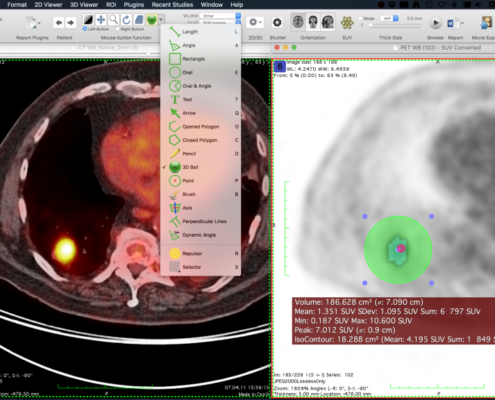Go to the previous patient arrow
The image size is (495, 400).
(x=59, y=23)
